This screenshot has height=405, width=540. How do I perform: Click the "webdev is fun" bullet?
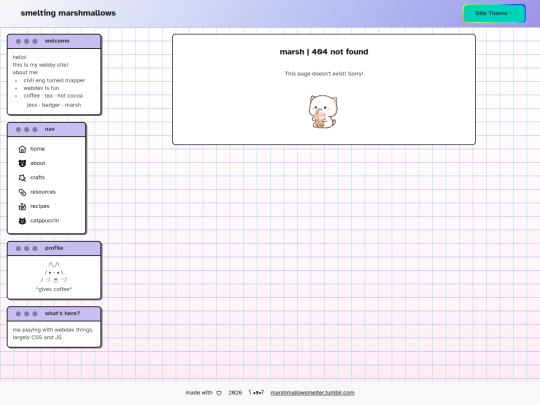click(x=41, y=88)
